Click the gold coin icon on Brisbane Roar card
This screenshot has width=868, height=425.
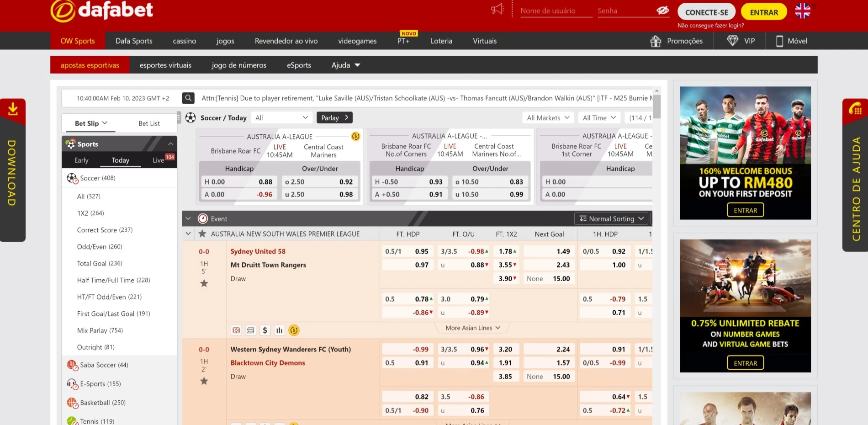(x=355, y=136)
